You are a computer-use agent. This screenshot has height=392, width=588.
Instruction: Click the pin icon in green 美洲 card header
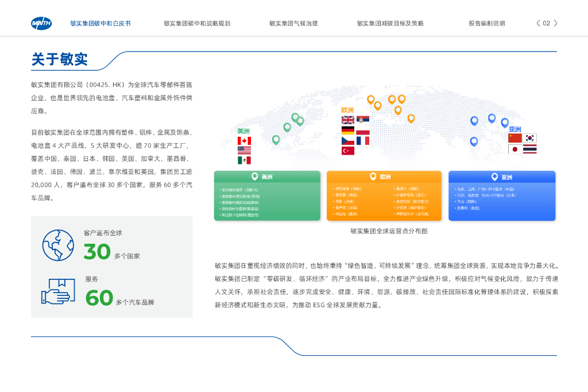[x=254, y=176]
